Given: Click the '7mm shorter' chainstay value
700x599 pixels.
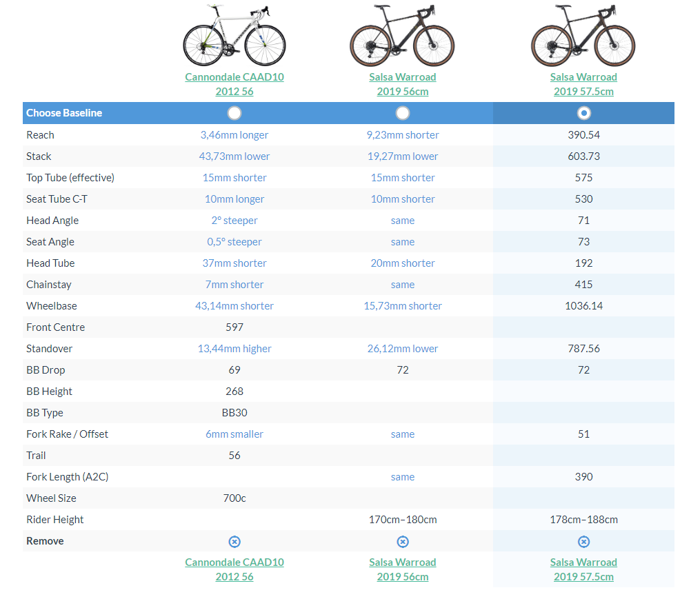Looking at the screenshot, I should pyautogui.click(x=234, y=285).
